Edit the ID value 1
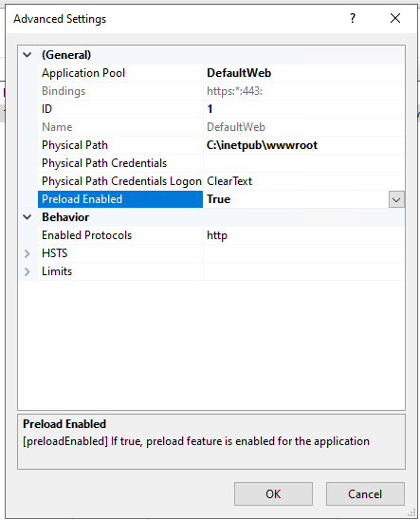420x520 pixels. 210,109
